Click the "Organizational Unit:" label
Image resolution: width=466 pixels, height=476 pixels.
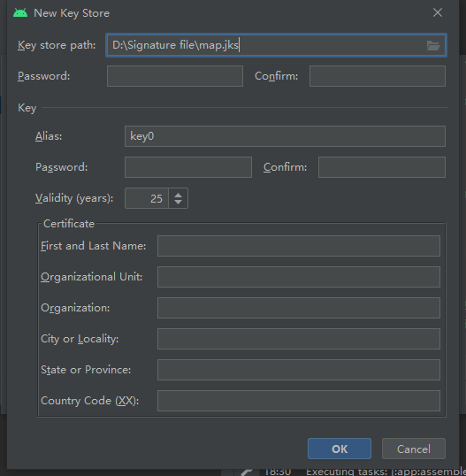click(92, 277)
